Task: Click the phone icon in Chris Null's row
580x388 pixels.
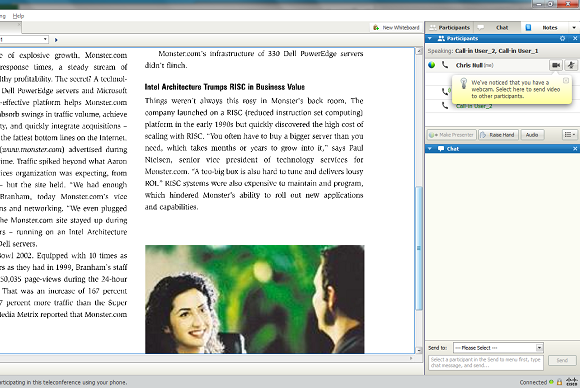Action: (x=445, y=65)
